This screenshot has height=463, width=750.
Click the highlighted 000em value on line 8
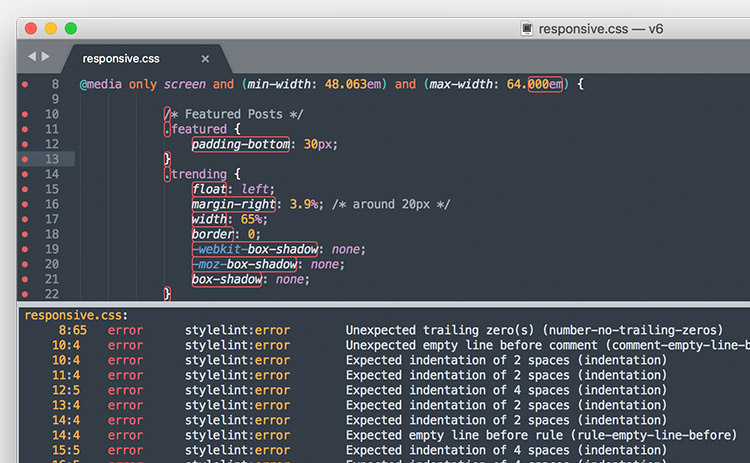[545, 84]
